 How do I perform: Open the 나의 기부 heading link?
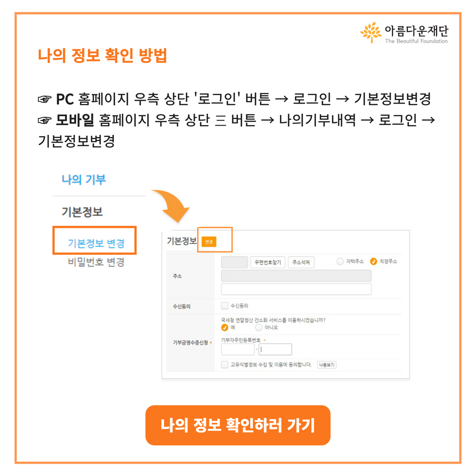(84, 179)
